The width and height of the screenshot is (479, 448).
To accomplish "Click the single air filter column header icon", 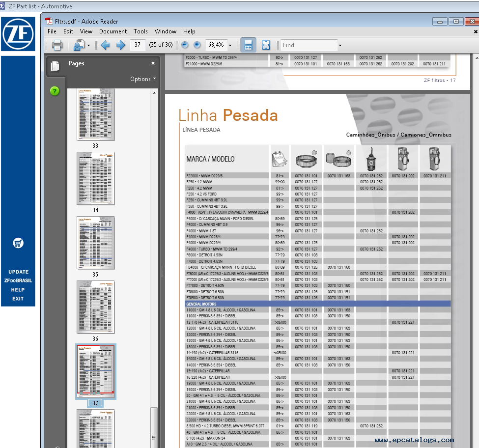I will [307, 159].
